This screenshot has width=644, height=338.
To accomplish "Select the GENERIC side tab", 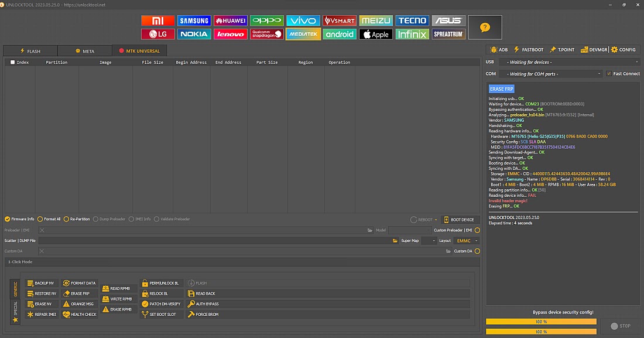I will tap(15, 289).
